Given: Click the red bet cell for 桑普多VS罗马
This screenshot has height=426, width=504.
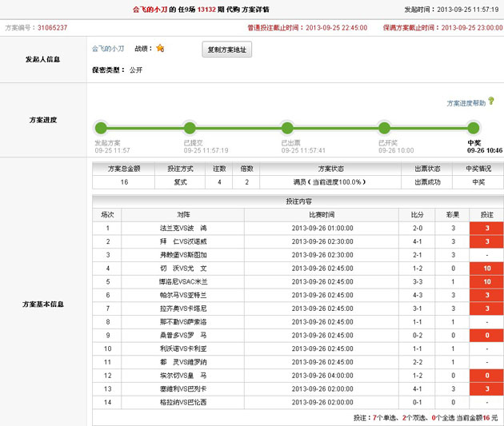Looking at the screenshot, I should 486,336.
